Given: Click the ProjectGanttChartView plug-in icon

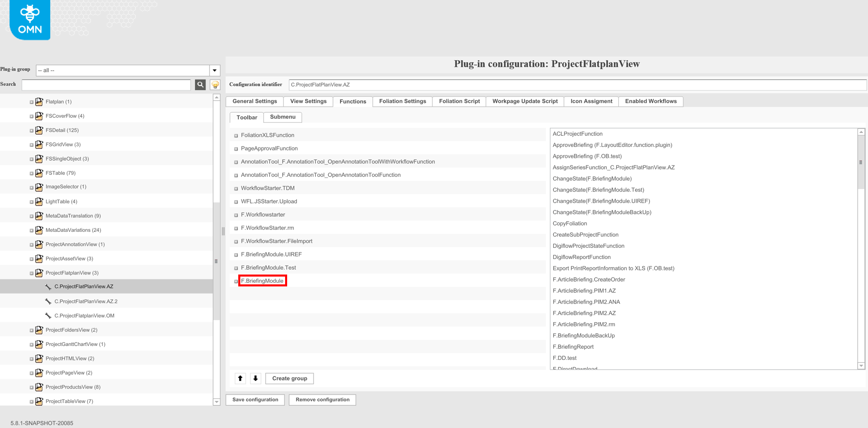Looking at the screenshot, I should (x=39, y=344).
